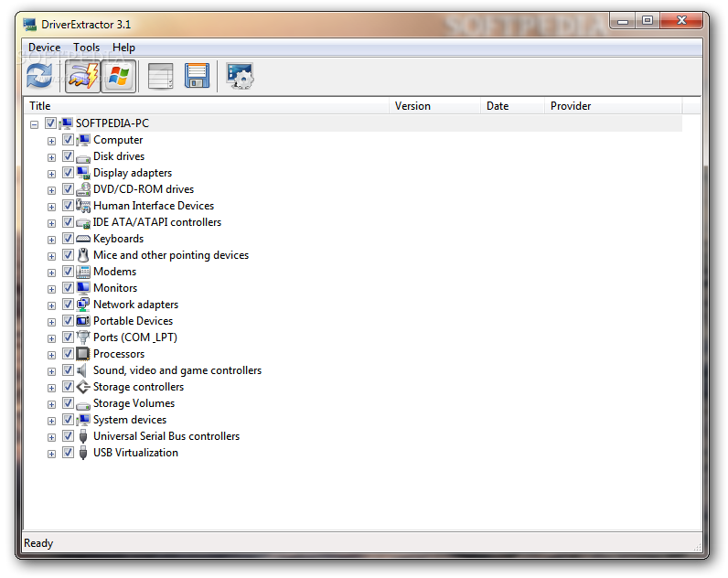728x578 pixels.
Task: Click the Ports (COM _LPT) icon
Action: 83,337
